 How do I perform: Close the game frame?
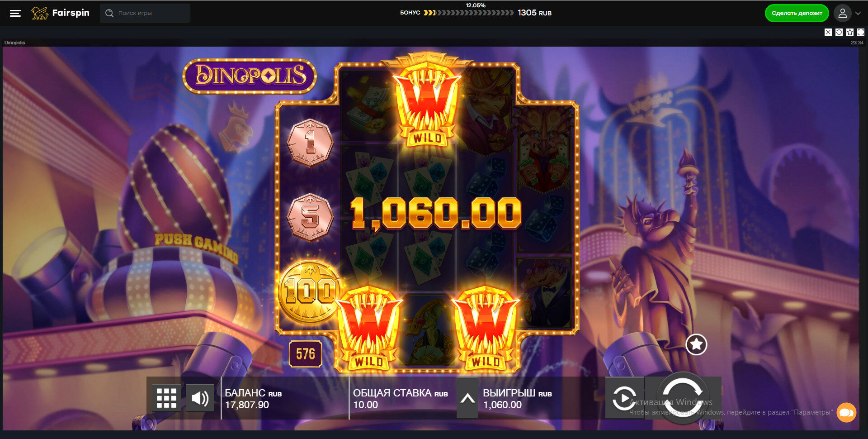828,32
